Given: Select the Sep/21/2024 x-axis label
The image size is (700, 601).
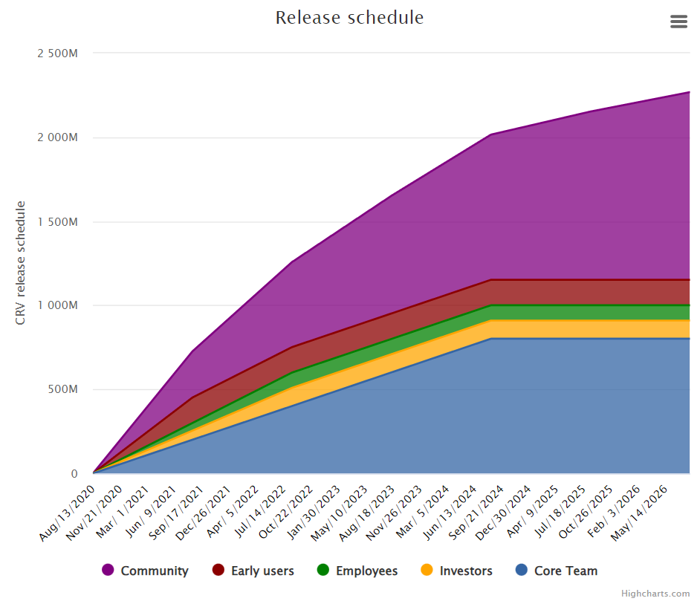Looking at the screenshot, I should (x=476, y=513).
